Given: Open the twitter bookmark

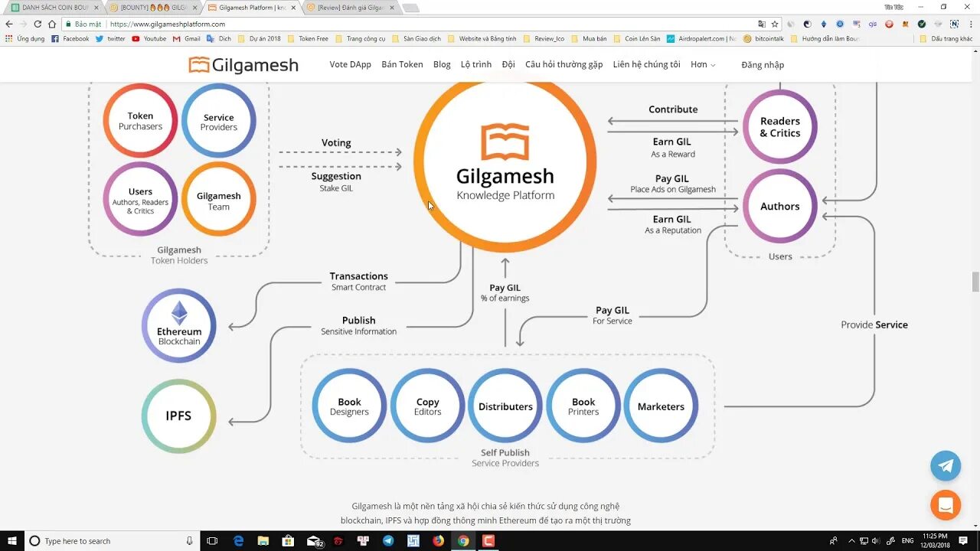Looking at the screenshot, I should pyautogui.click(x=110, y=38).
